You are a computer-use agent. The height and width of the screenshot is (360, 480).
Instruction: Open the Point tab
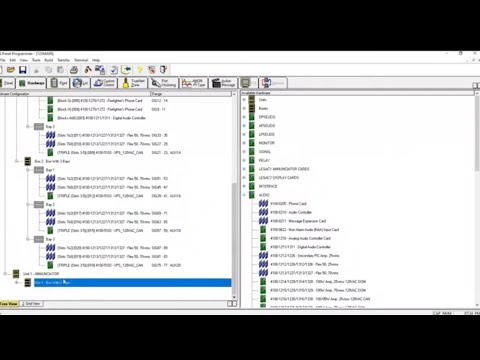click(59, 83)
